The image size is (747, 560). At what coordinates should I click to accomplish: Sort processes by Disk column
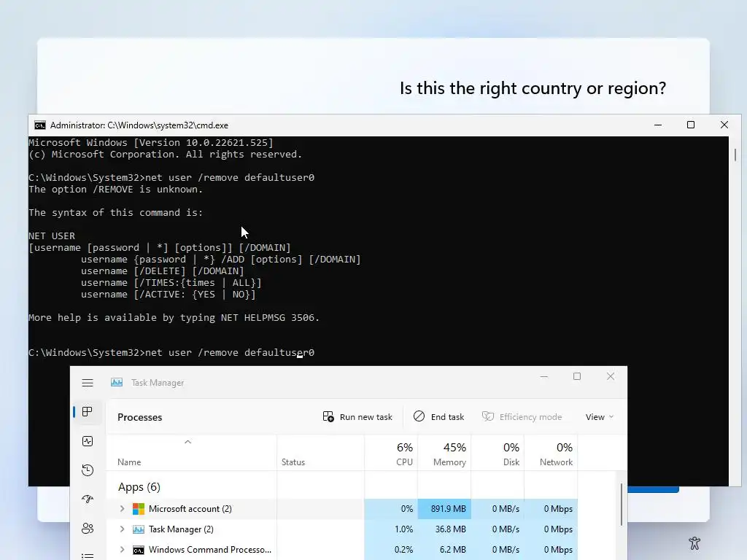pyautogui.click(x=498, y=454)
